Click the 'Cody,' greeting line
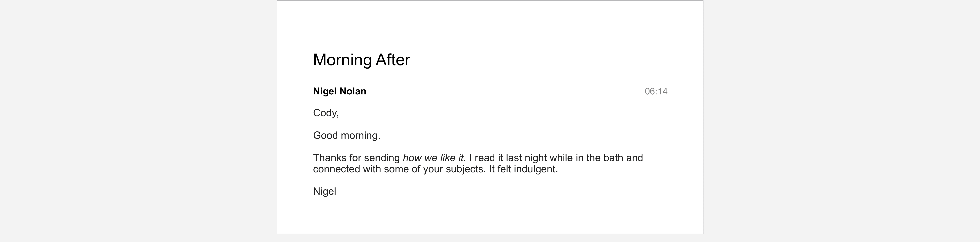Image resolution: width=980 pixels, height=242 pixels. click(x=326, y=113)
